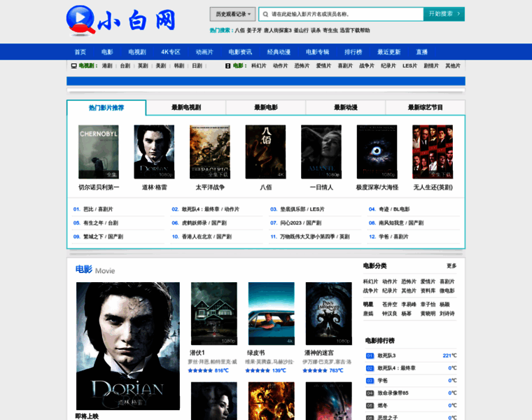Open the 无人生还(英剧) poster thumbnail
Viewport: 532px width, 420px height.
tap(433, 152)
